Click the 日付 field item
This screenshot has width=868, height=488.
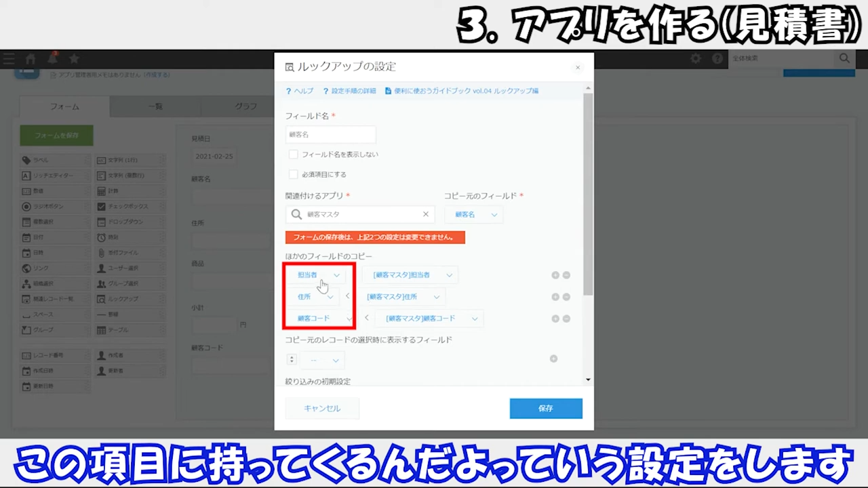pos(54,237)
